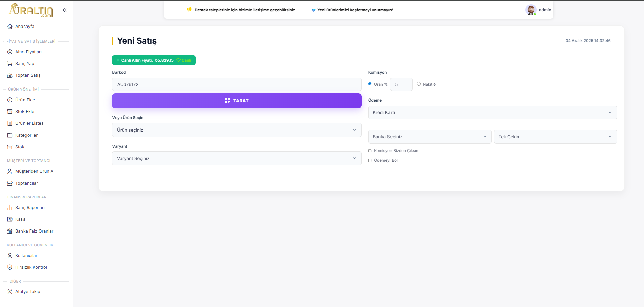The width and height of the screenshot is (644, 307).
Task: Expand the Banka Seçiniz dropdown
Action: 429,137
